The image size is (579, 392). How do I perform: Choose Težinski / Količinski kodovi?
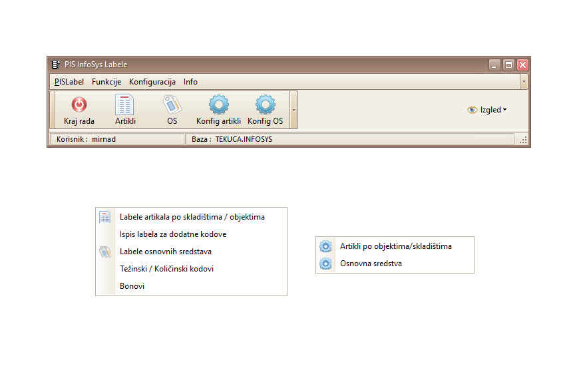click(191, 269)
